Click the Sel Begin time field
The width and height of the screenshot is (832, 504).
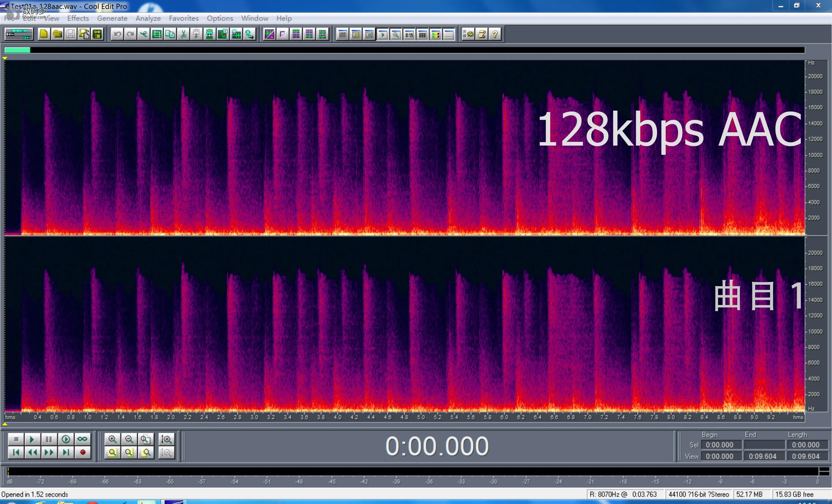coord(722,445)
